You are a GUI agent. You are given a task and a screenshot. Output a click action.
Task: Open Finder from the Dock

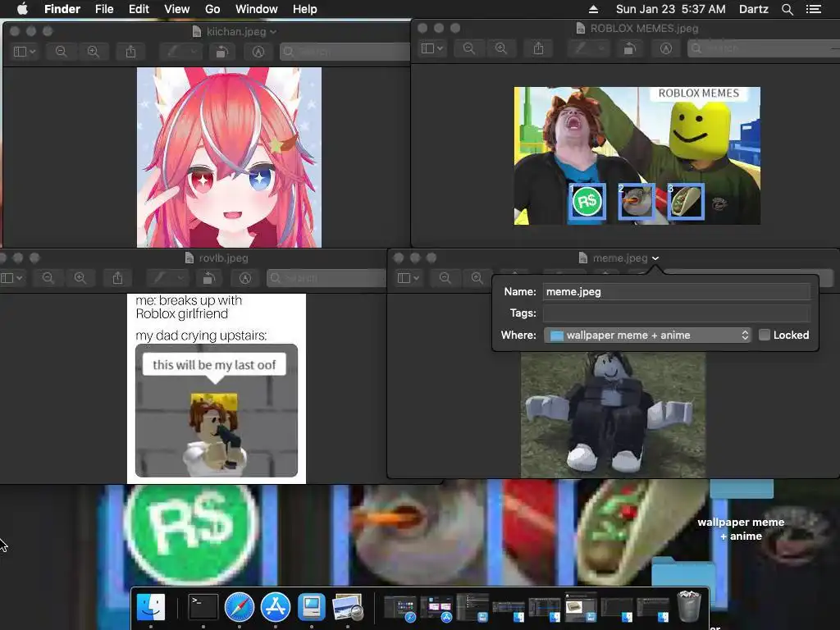point(151,607)
